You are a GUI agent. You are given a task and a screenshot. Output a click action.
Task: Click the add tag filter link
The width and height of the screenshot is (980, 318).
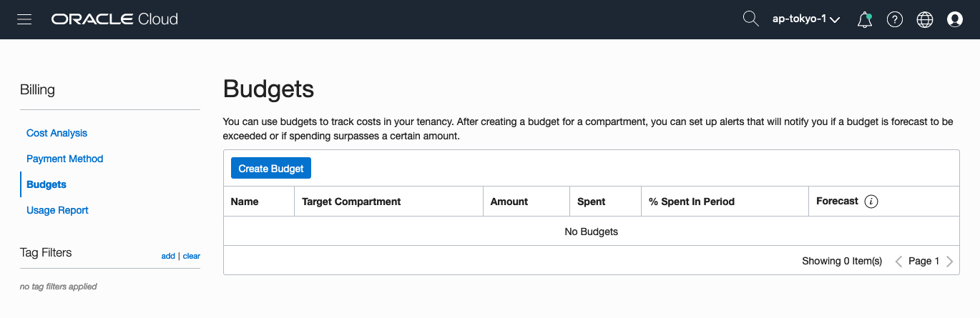coord(168,256)
